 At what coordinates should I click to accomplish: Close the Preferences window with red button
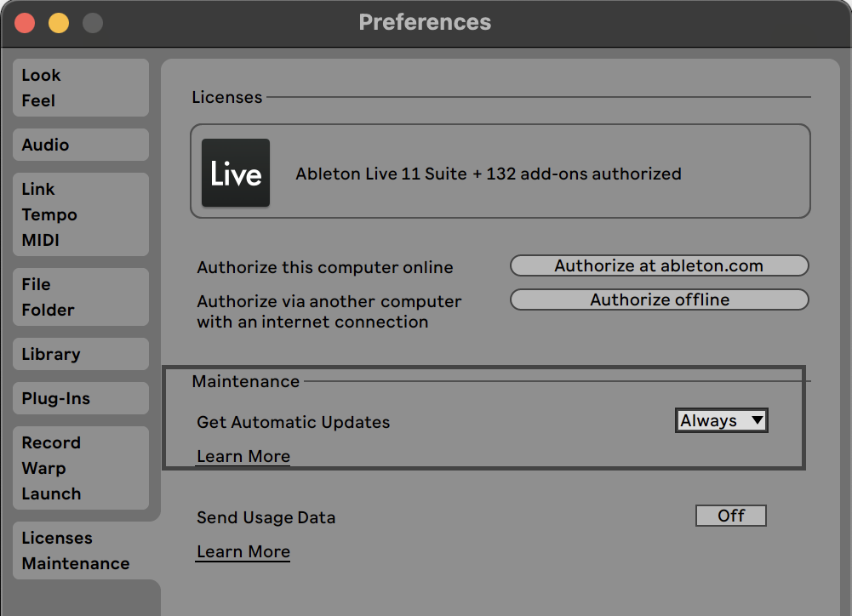(25, 23)
